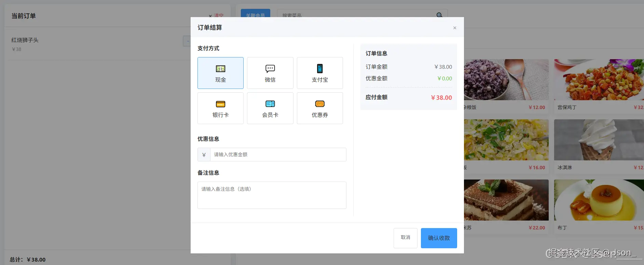
Task: Click the 总计 ¥38.00 total text
Action: coord(28,260)
